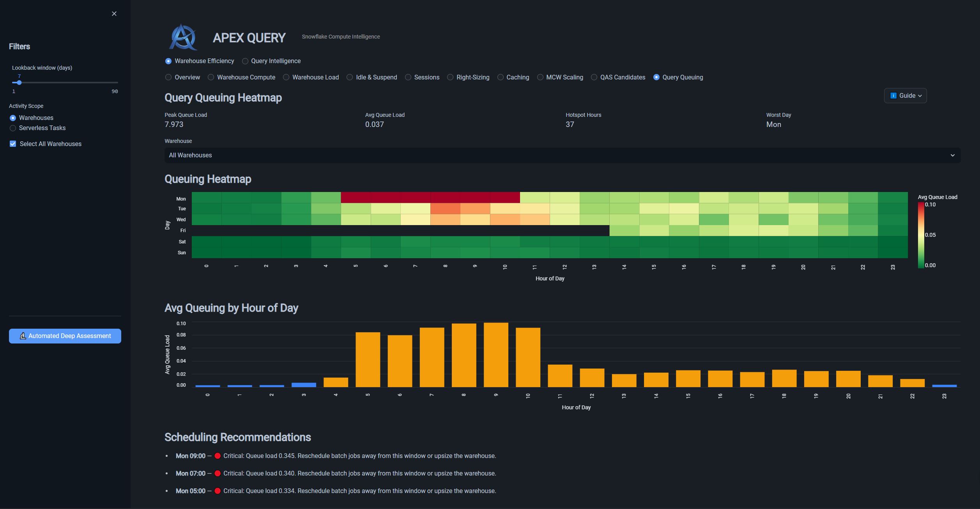Click Hotspot Hours value 37
Screen dimensions: 980x509
click(x=570, y=125)
